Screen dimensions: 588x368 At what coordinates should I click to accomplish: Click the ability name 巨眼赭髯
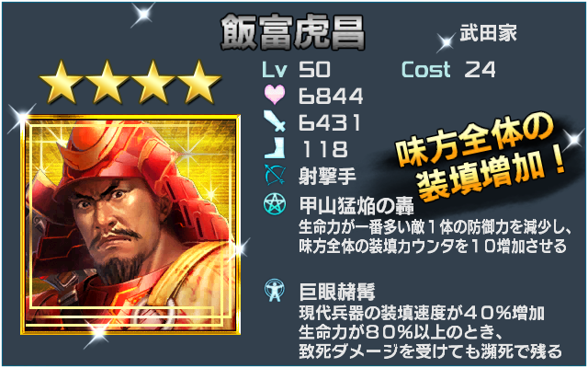pyautogui.click(x=337, y=292)
